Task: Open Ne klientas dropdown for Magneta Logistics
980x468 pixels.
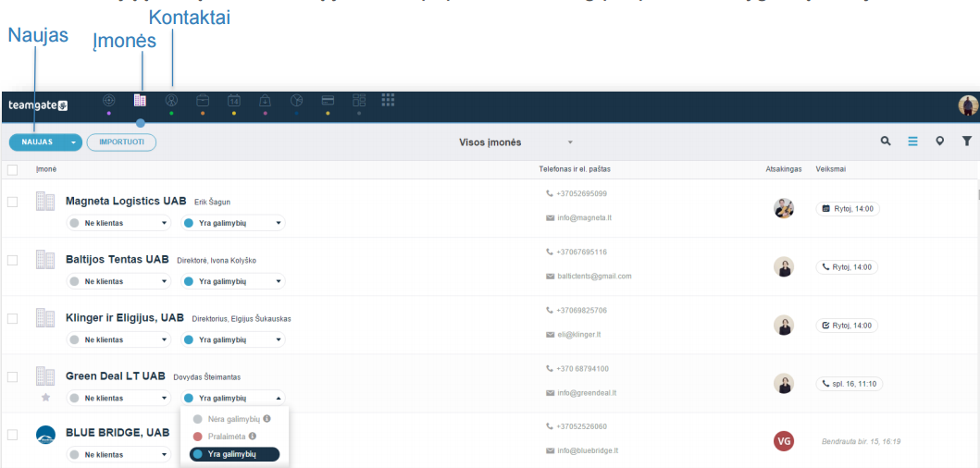Action: click(118, 223)
